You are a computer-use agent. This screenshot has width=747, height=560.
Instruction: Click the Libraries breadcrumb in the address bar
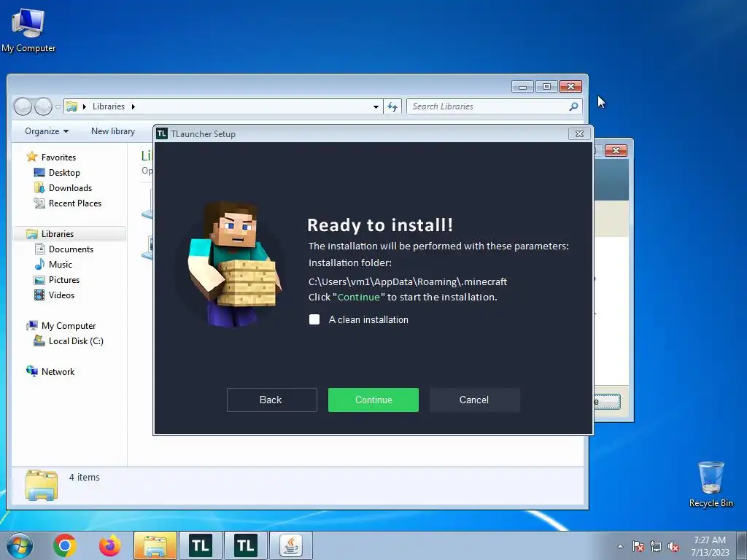(x=109, y=106)
